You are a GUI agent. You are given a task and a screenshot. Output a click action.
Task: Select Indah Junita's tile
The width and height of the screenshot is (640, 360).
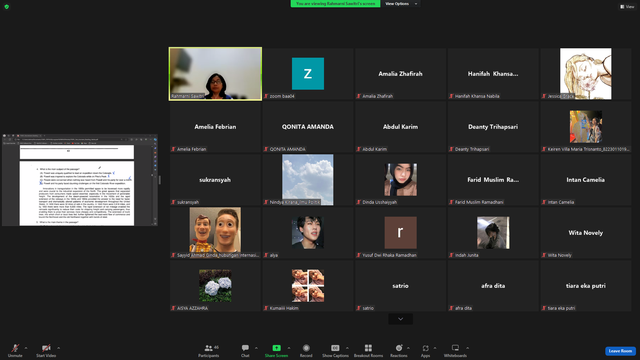493,233
